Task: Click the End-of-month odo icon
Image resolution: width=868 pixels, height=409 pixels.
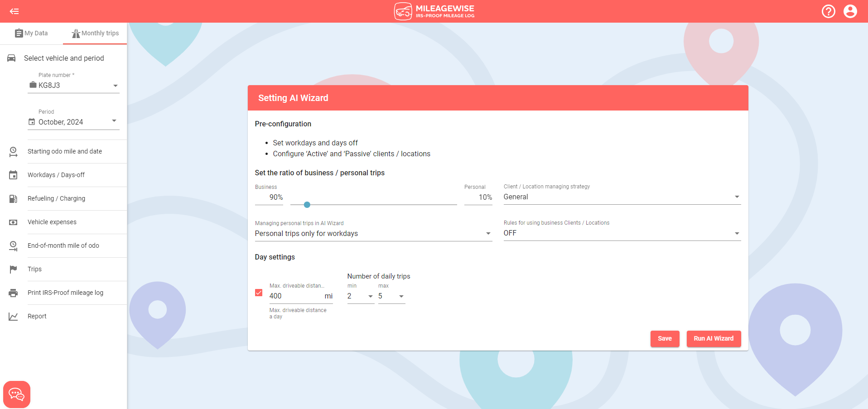Action: point(13,246)
